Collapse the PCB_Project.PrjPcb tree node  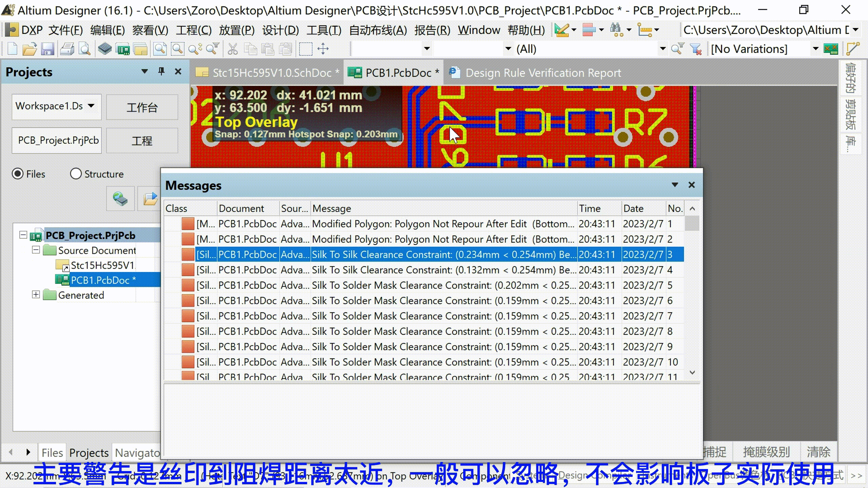coord(23,235)
